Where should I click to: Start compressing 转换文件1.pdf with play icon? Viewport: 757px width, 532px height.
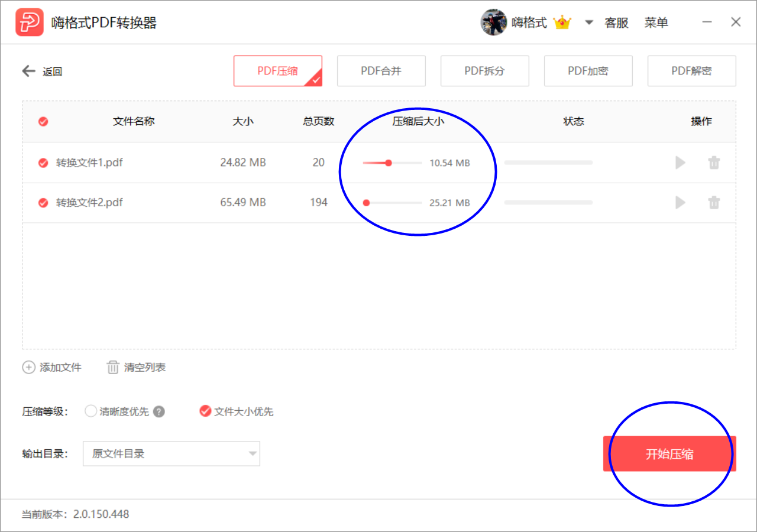pyautogui.click(x=681, y=163)
